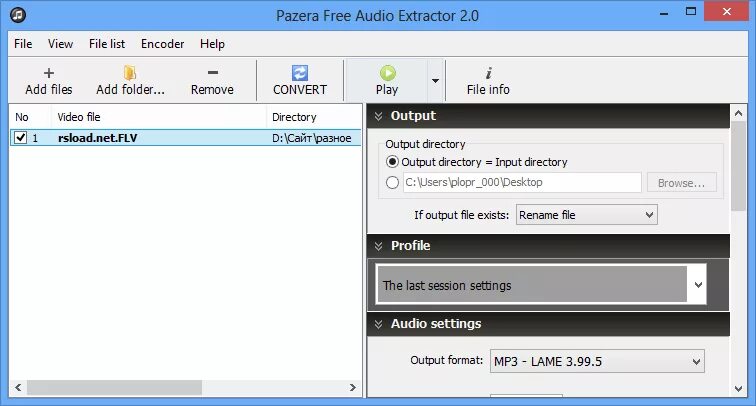Click the file list scroll right arrow
This screenshot has height=406, width=756.
pyautogui.click(x=353, y=388)
